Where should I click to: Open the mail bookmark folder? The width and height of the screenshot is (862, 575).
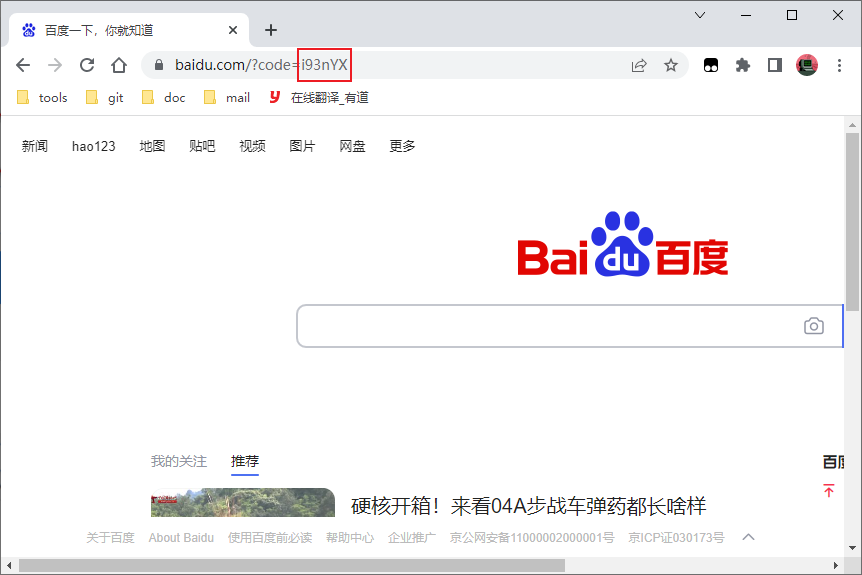coord(226,98)
